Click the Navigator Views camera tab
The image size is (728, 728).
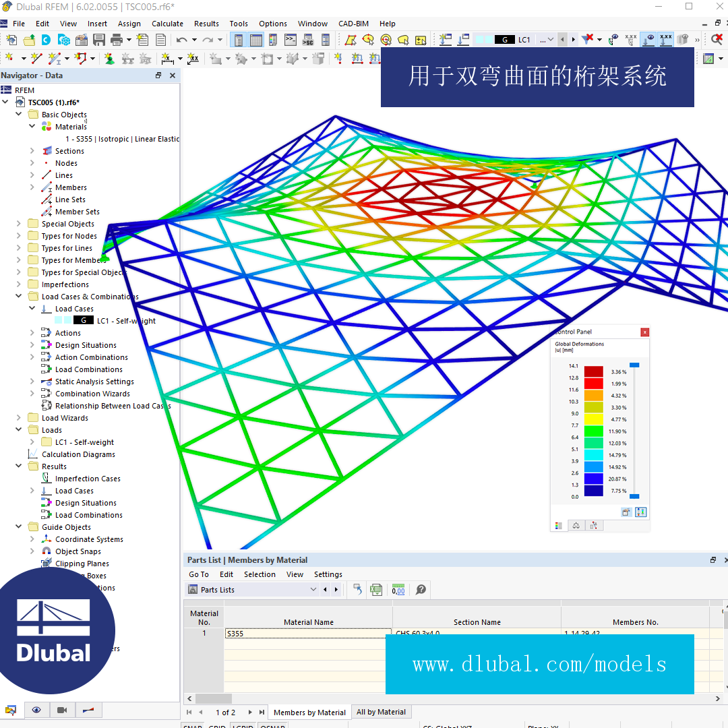click(x=62, y=710)
